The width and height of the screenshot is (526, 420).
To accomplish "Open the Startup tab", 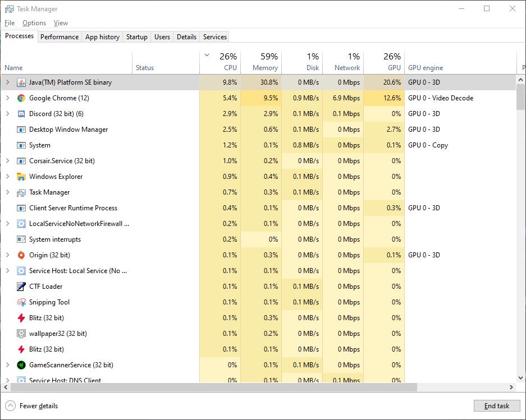I will 136,37.
